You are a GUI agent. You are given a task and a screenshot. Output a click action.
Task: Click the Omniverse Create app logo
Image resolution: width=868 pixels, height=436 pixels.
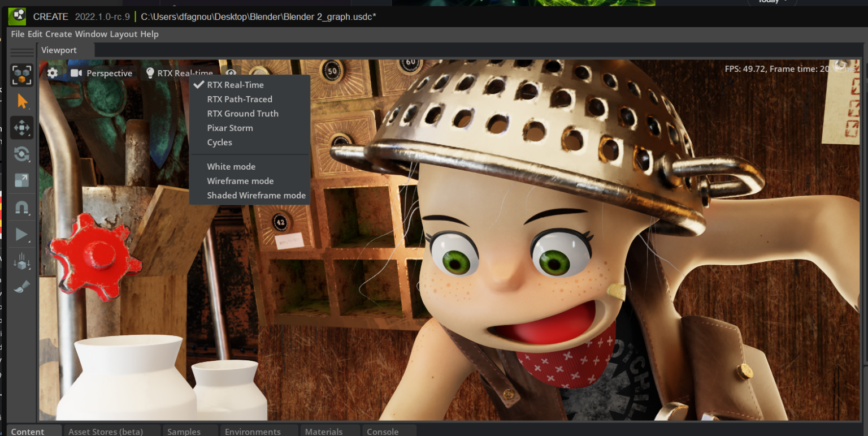tap(17, 16)
